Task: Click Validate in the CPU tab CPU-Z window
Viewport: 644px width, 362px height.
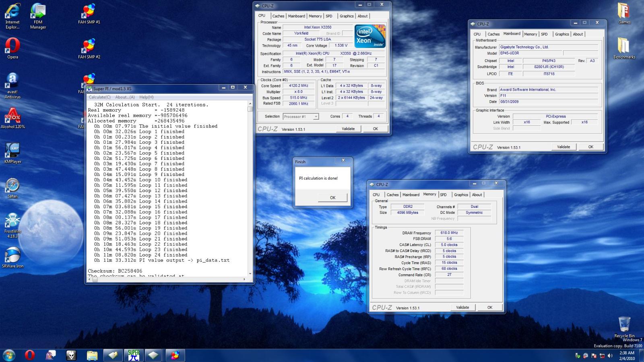Action: coord(348,129)
